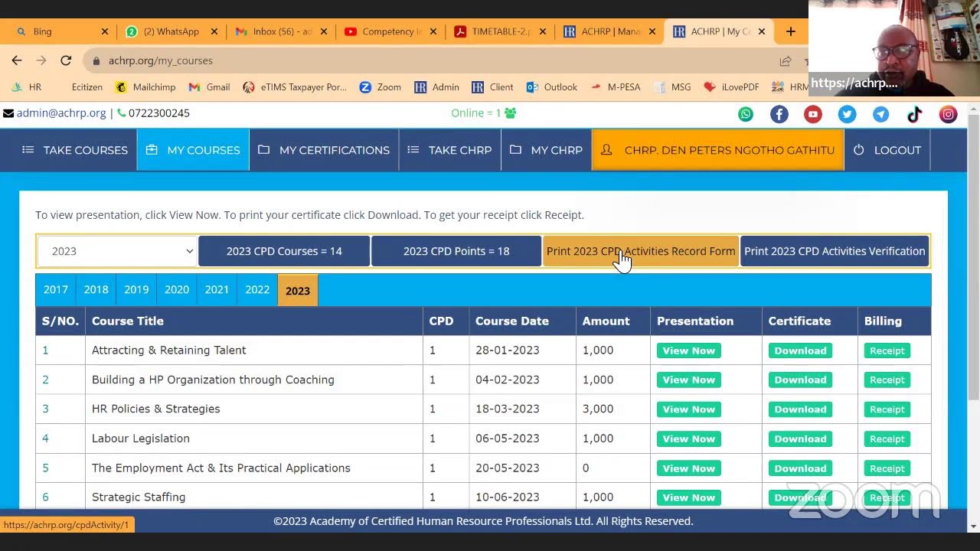Click the share icon in address bar
The height and width of the screenshot is (551, 980).
[x=786, y=60]
